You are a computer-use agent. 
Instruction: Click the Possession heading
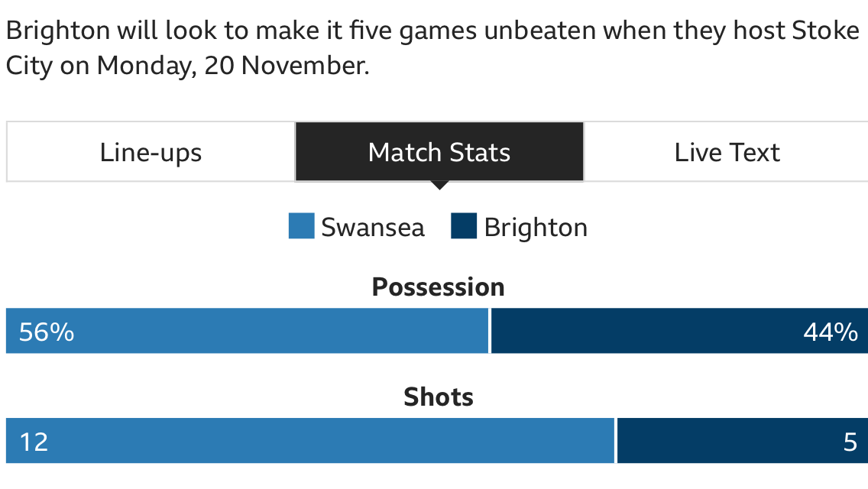pos(439,287)
